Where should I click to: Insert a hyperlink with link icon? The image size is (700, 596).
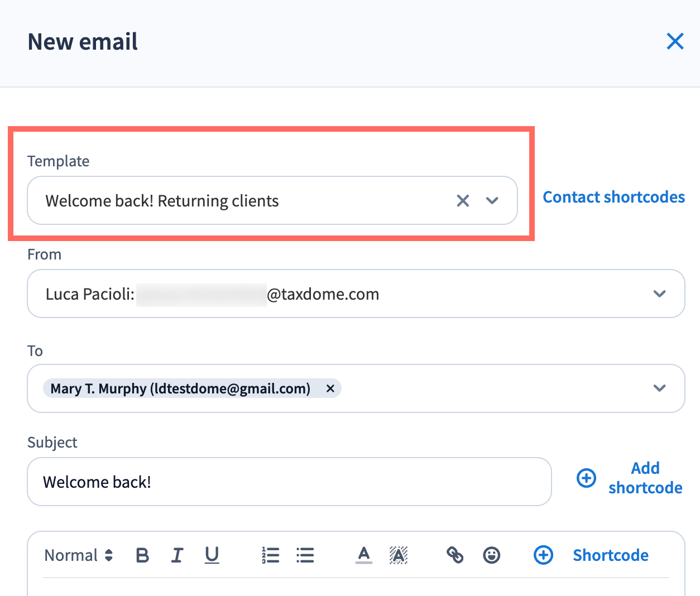455,555
